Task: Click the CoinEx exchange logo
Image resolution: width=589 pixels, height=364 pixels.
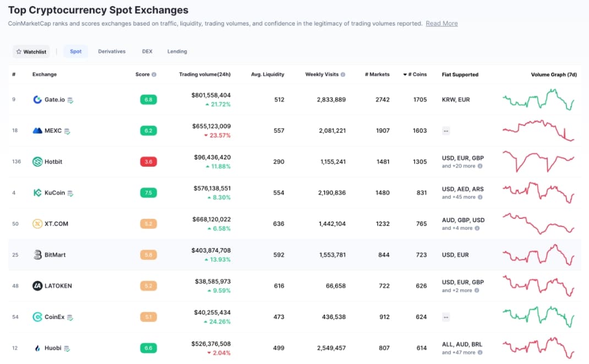Action: coord(37,317)
